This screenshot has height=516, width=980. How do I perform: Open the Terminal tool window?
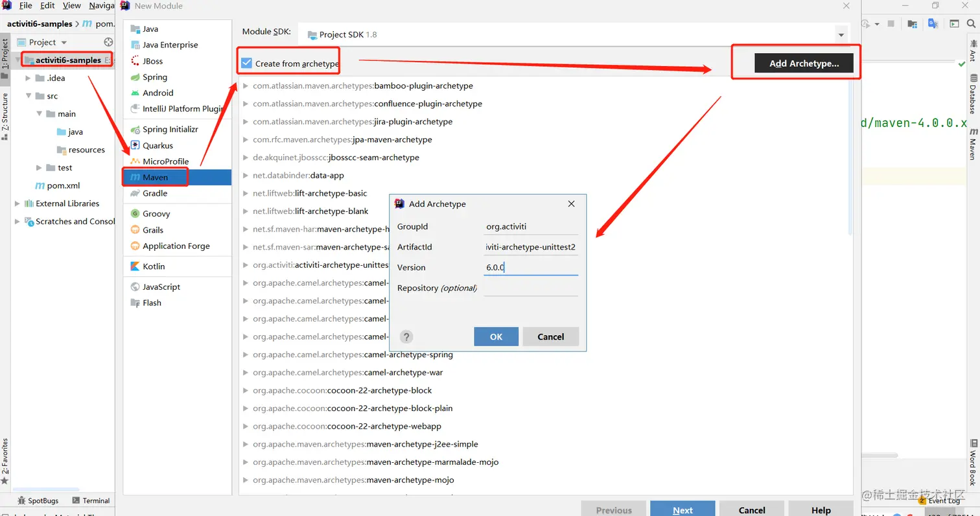[91, 500]
